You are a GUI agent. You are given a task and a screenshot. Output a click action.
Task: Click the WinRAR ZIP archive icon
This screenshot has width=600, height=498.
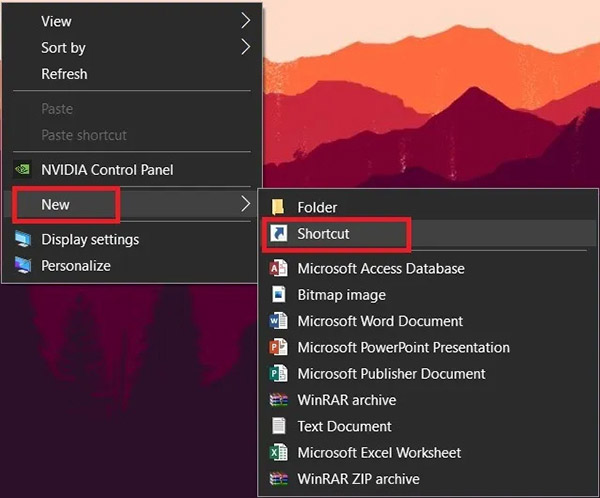click(x=279, y=479)
